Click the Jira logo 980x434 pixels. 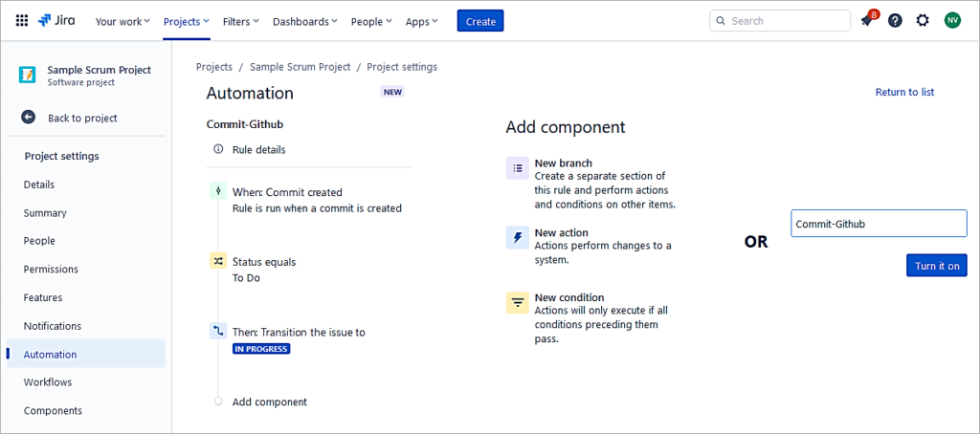coord(56,20)
